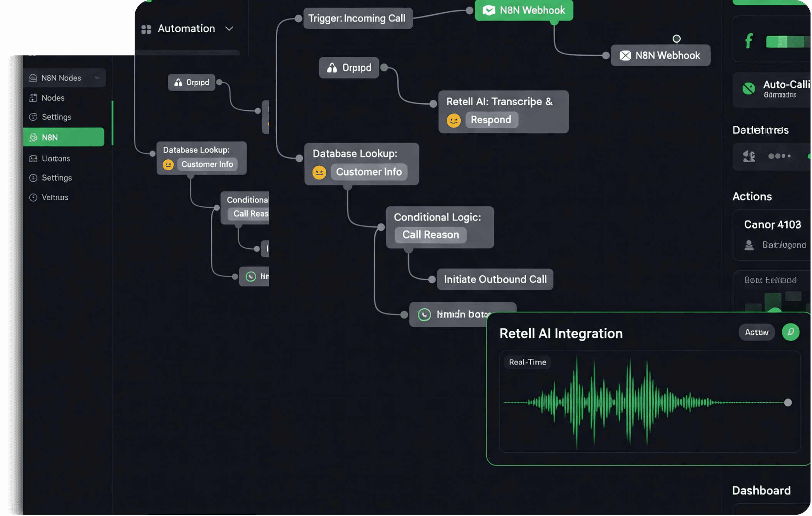Viewport: 812px width, 516px height.
Task: Click the small Customer Info tag
Action: coord(207,164)
